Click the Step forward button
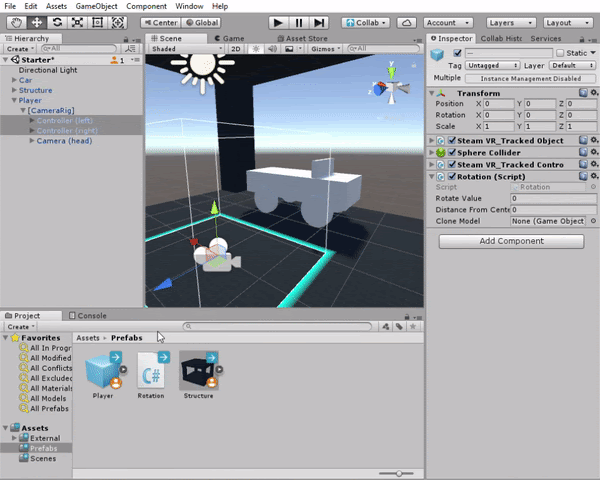 (x=319, y=22)
